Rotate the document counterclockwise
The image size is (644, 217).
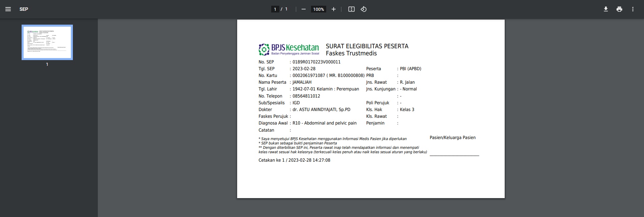(x=364, y=9)
